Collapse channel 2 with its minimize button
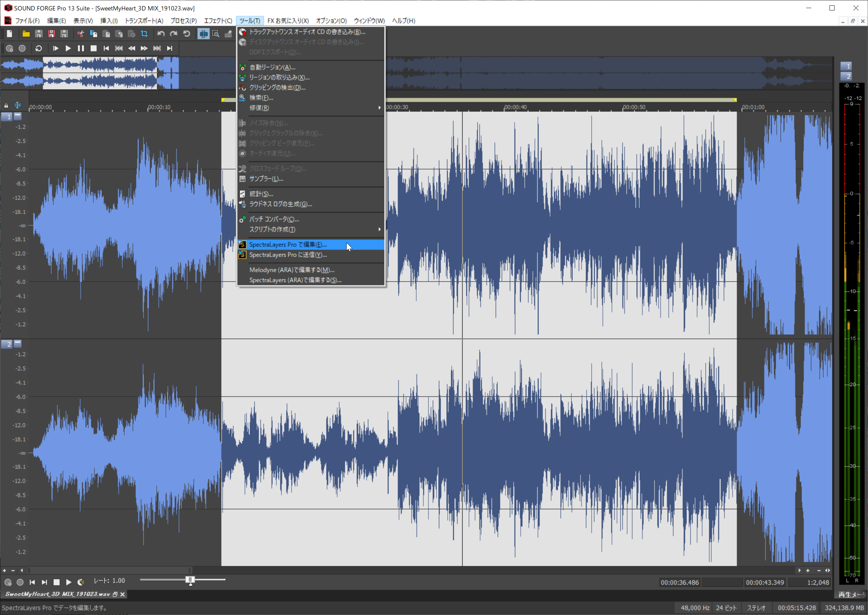This screenshot has width=868, height=615. point(18,343)
